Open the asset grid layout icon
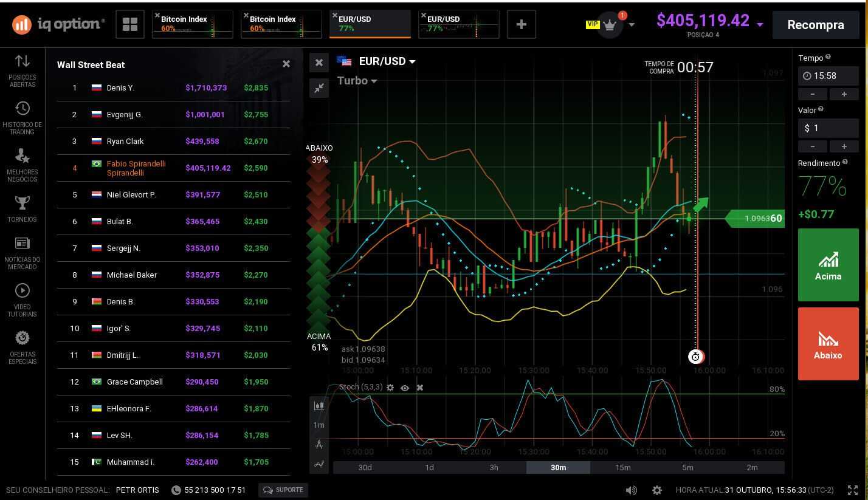This screenshot has width=868, height=500. [x=130, y=24]
